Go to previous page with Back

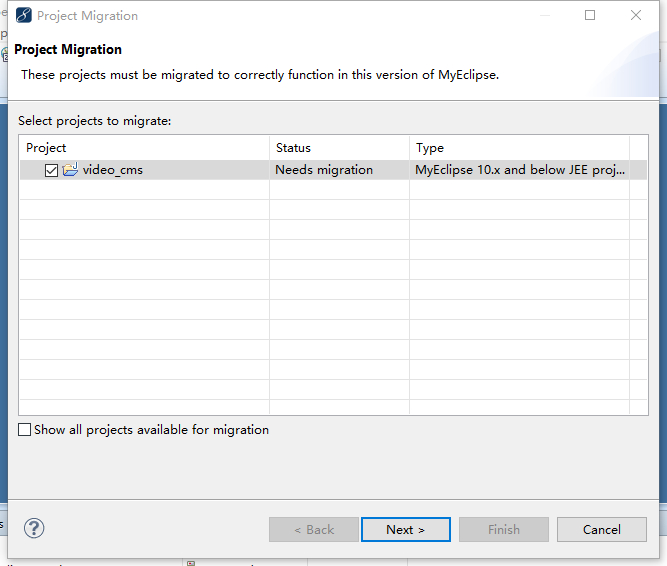[314, 529]
